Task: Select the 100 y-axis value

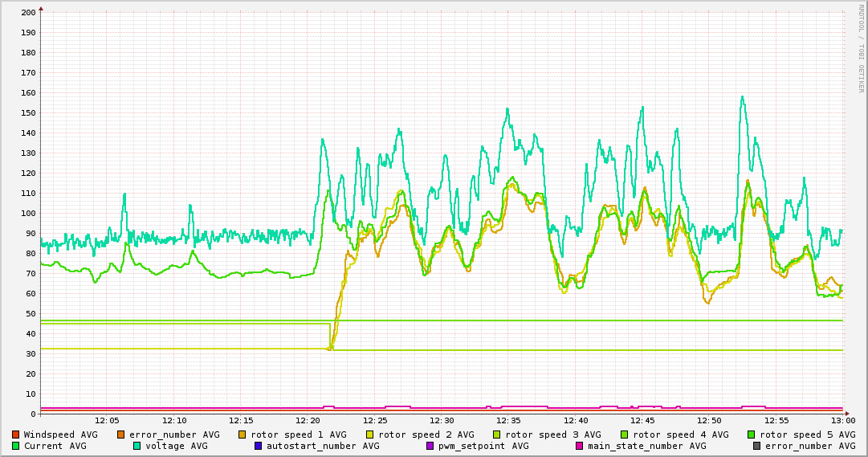Action: [29, 214]
